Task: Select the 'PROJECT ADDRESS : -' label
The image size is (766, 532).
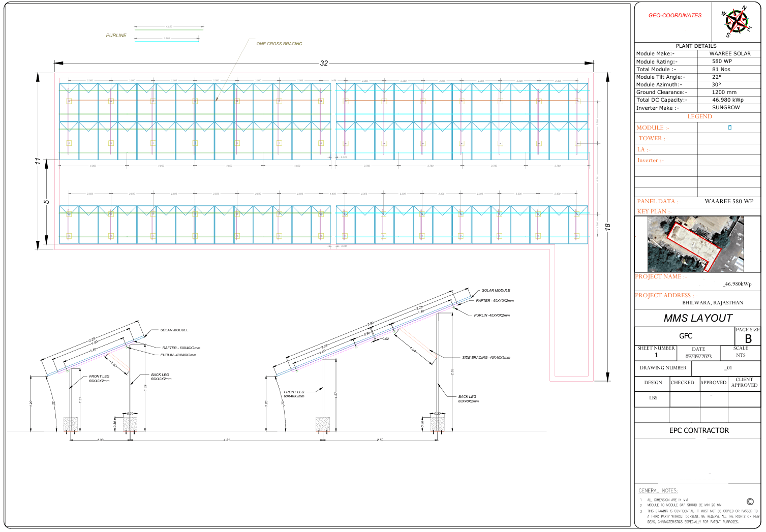Action: coord(666,295)
